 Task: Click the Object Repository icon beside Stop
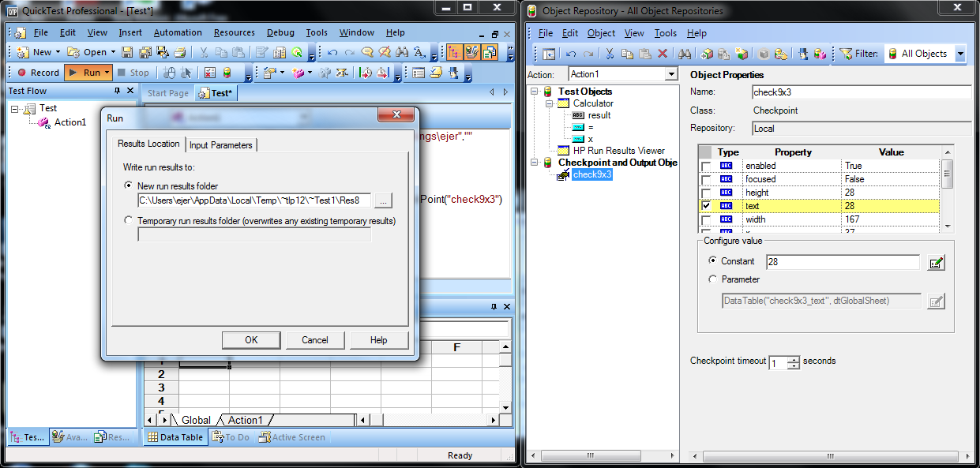[x=227, y=73]
